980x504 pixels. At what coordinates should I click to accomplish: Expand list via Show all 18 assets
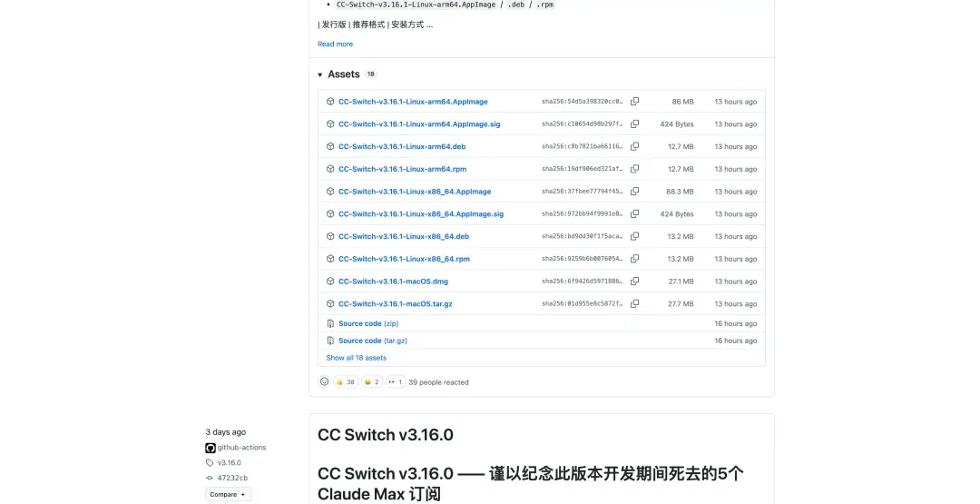pos(357,358)
